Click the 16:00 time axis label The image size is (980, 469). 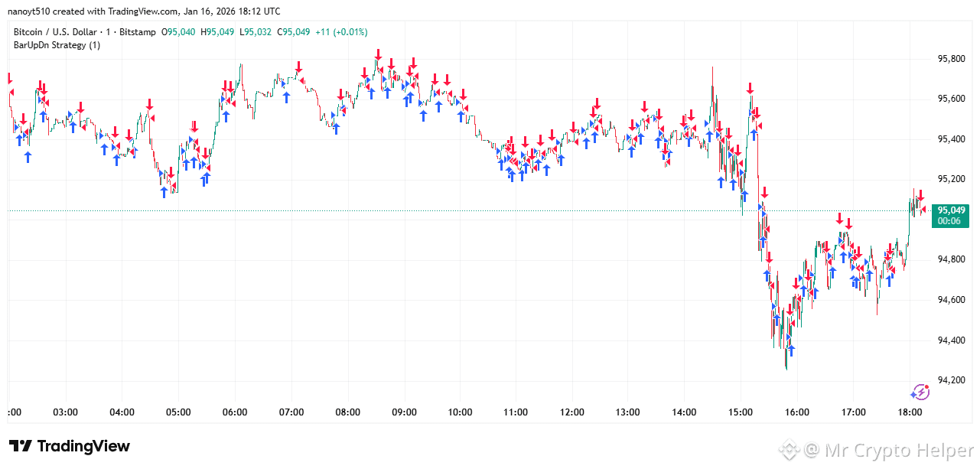[x=797, y=412]
